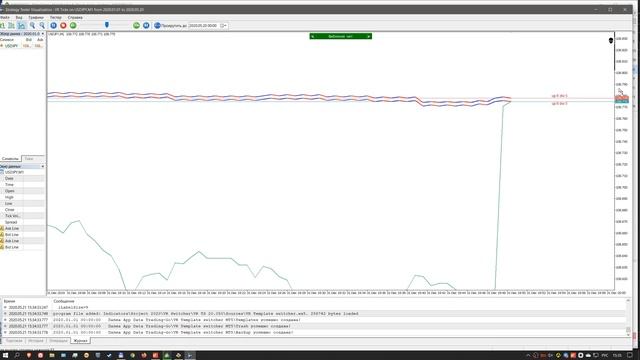The height and width of the screenshot is (360, 640).
Task: Select the USDJPY row in market watch
Action: 22,46
